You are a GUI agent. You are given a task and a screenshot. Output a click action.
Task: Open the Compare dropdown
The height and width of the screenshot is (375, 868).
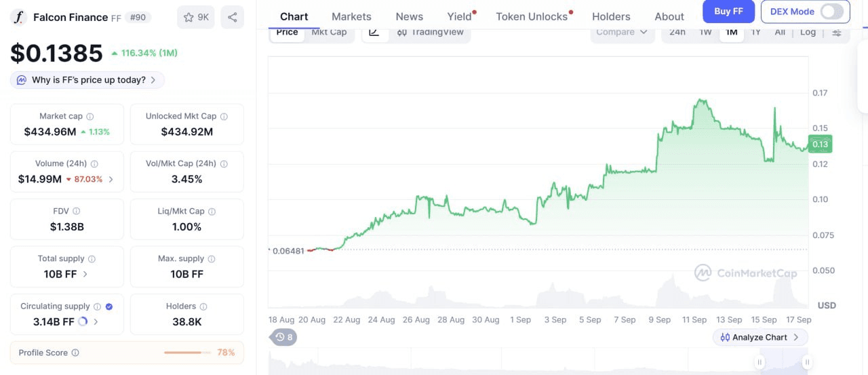tap(622, 32)
